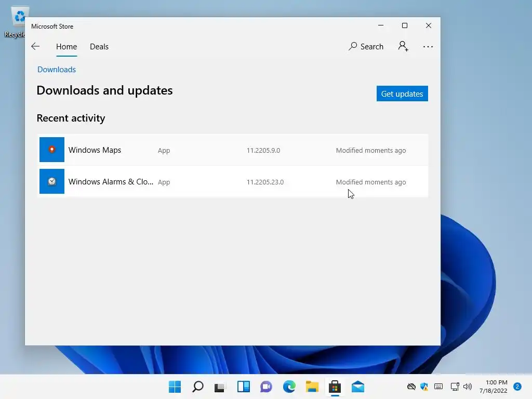Open the Windows Maps entry
Screen dimensions: 532x399
(x=232, y=150)
